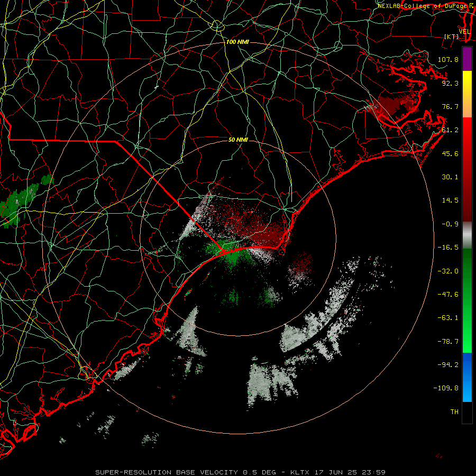This screenshot has width=476, height=476.
Task: Click the -47.6 legend value
Action: [x=448, y=295]
